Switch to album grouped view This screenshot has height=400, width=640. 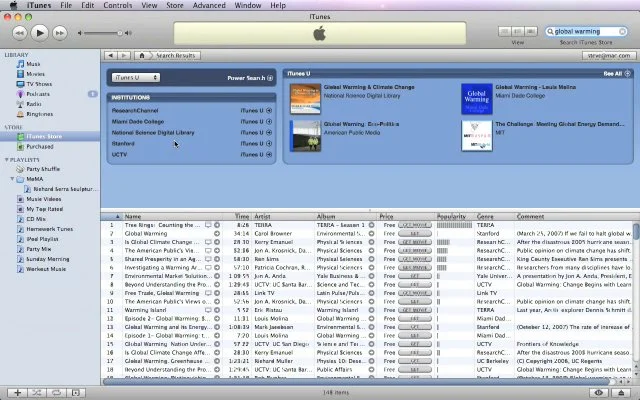point(518,31)
